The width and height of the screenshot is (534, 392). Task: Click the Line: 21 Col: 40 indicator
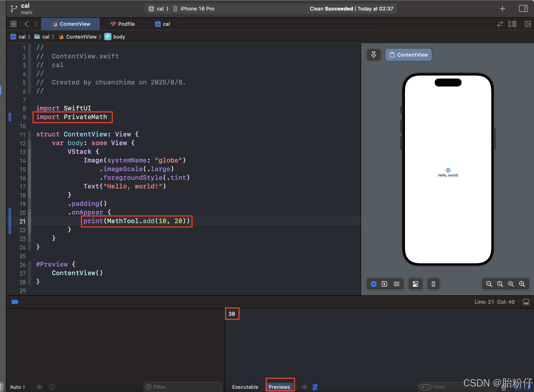point(494,302)
